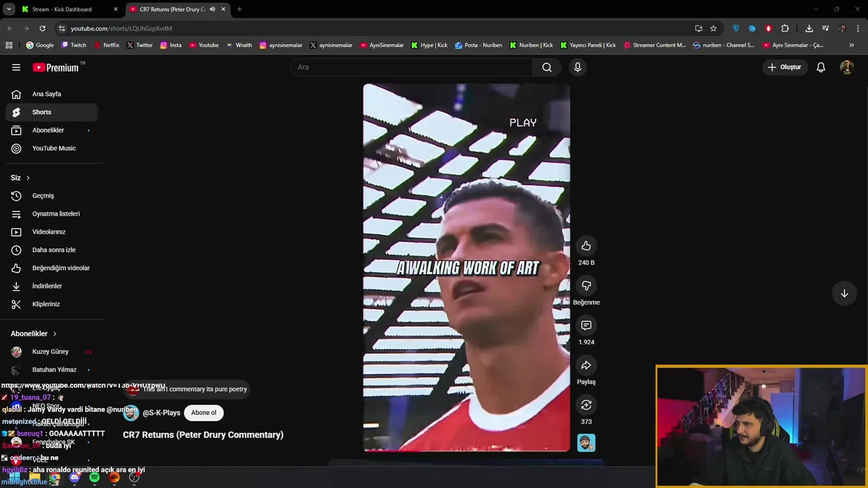Click the search magnifier button

point(547,67)
